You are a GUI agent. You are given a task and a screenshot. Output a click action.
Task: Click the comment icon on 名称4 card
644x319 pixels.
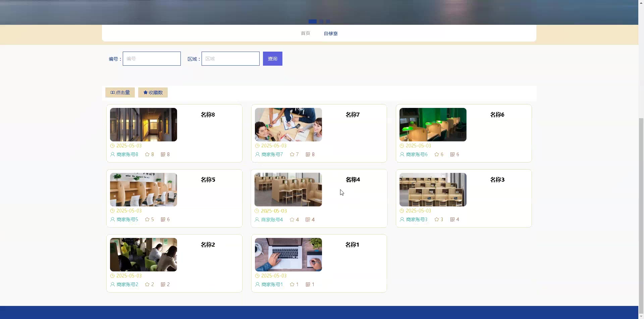click(308, 220)
